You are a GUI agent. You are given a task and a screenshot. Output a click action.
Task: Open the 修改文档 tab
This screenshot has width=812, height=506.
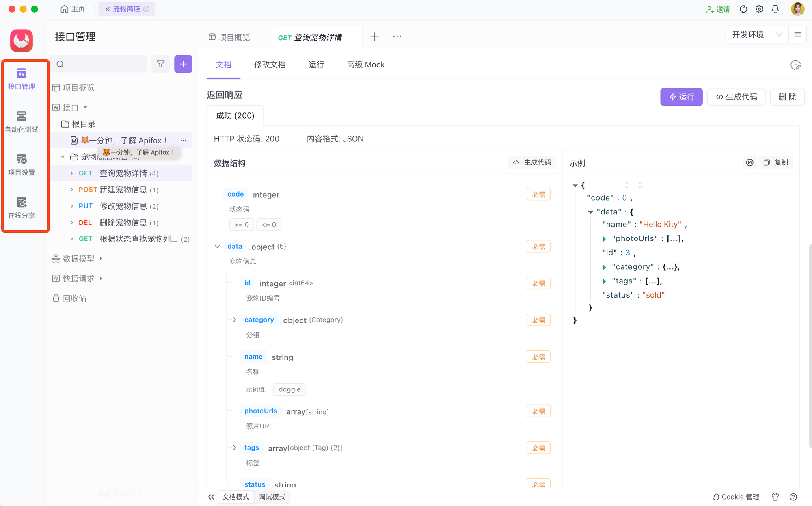pyautogui.click(x=270, y=65)
